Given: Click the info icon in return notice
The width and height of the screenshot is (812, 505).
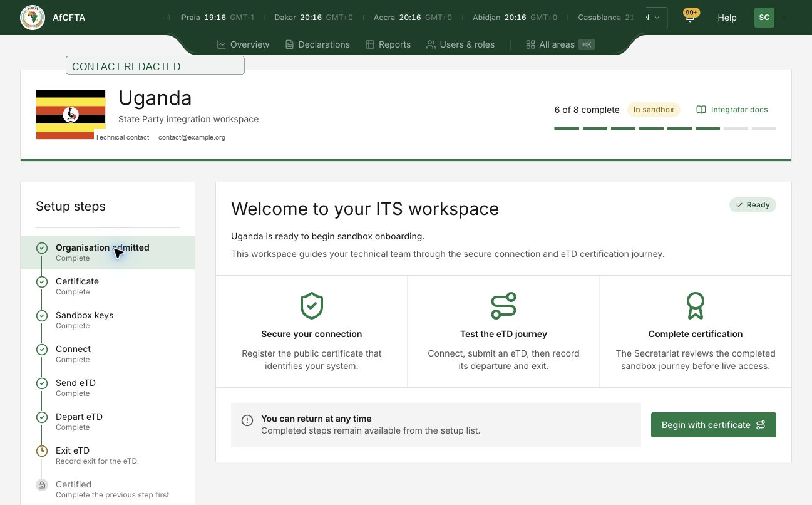Looking at the screenshot, I should 247,420.
